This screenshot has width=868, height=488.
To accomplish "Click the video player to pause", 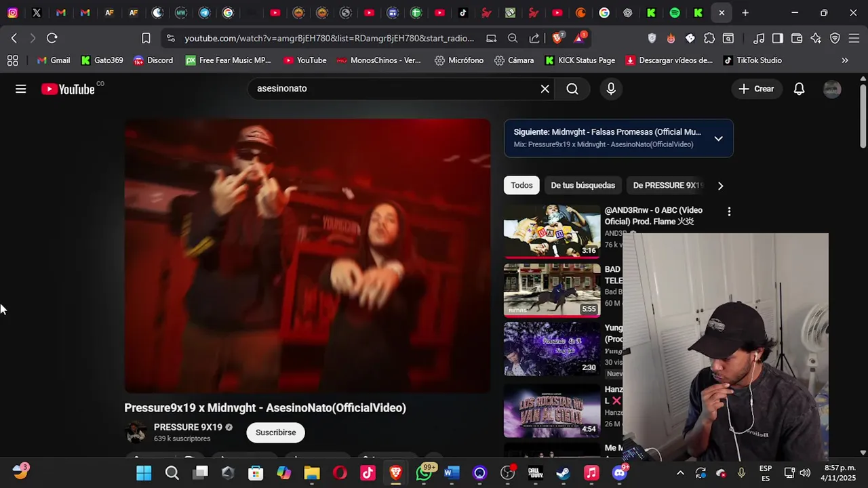I will [x=307, y=256].
